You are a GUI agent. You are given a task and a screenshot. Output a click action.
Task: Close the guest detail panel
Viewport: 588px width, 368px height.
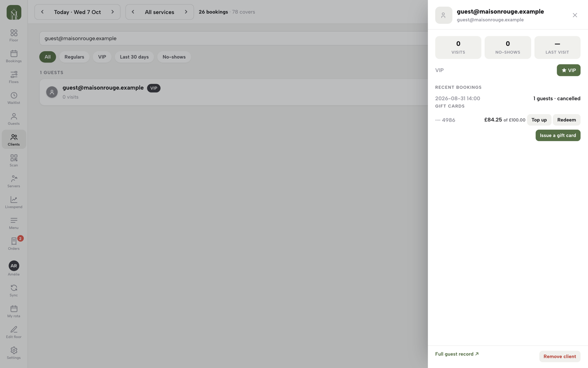(575, 15)
